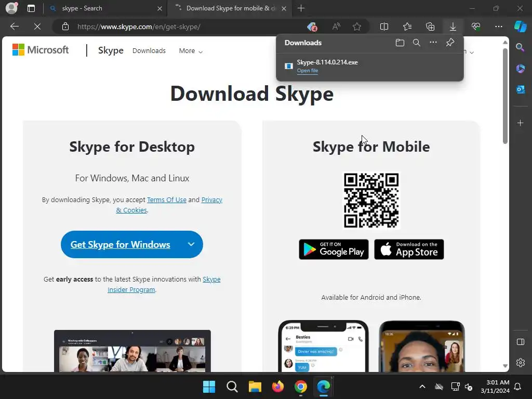The image size is (532, 399).
Task: Search downloads in Downloads panel
Action: pos(417,43)
